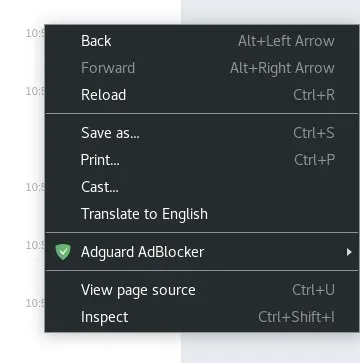Click the Ctrl+P shortcut hint

[x=314, y=160]
